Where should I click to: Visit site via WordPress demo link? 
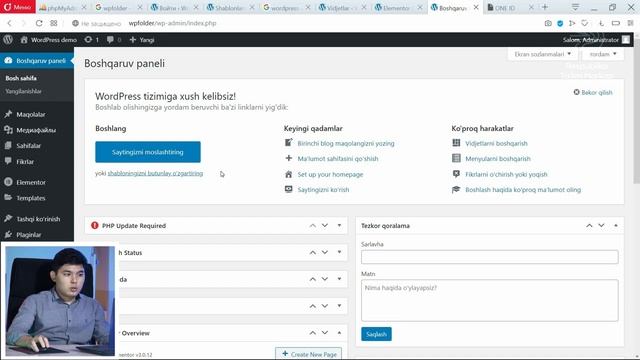click(49, 40)
